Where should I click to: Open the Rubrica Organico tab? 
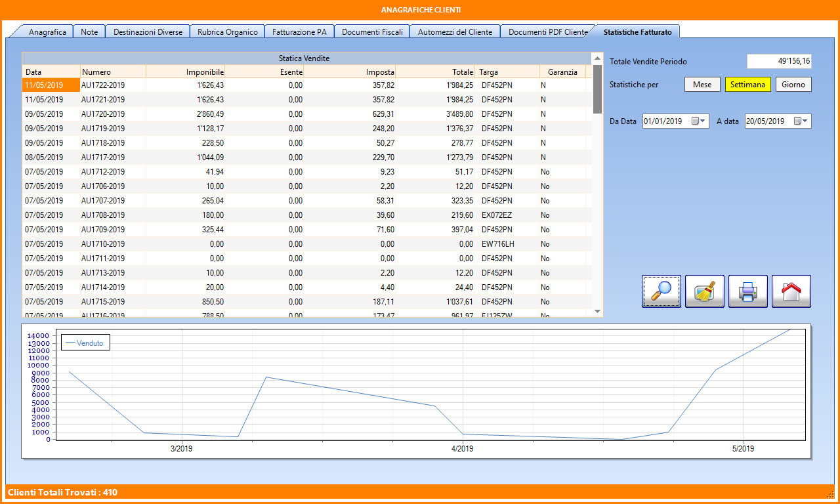[228, 31]
